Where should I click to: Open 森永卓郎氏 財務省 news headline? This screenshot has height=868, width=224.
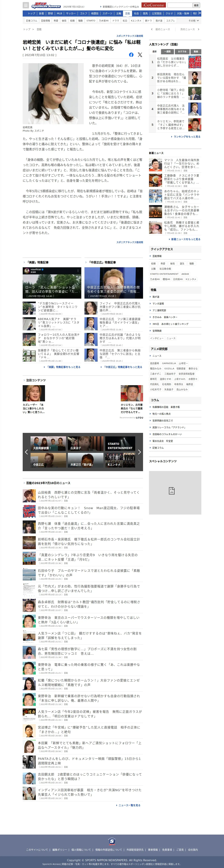tap(89, 604)
